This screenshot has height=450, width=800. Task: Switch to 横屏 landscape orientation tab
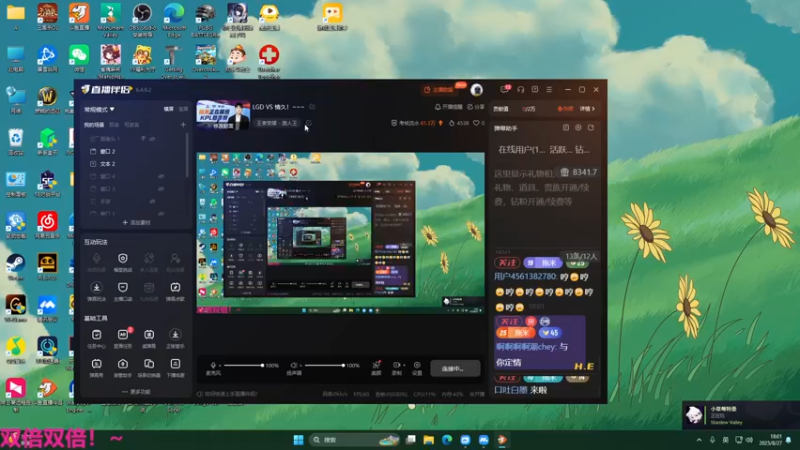pos(169,109)
